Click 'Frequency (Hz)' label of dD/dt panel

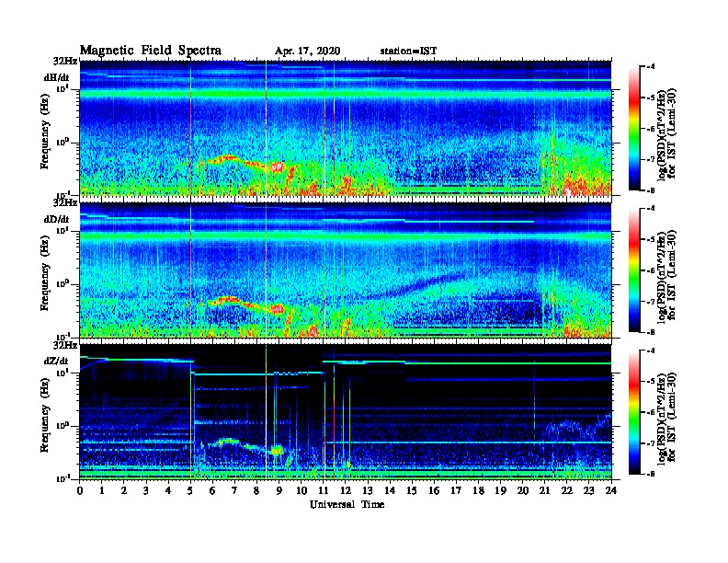click(45, 273)
